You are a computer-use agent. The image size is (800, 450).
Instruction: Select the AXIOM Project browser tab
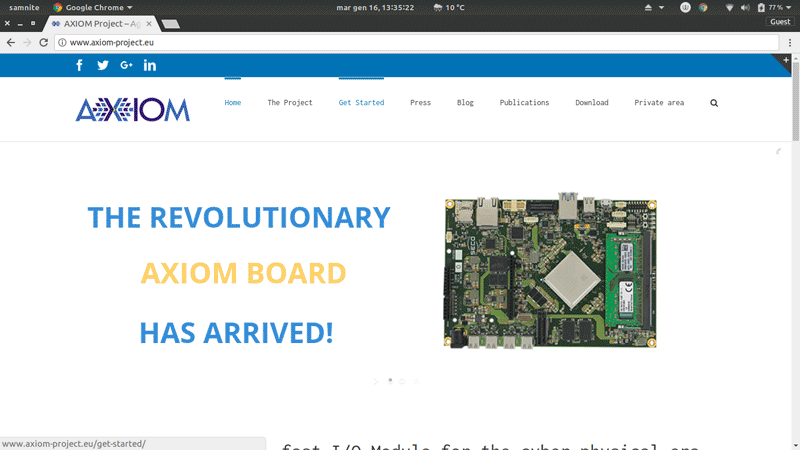click(101, 23)
